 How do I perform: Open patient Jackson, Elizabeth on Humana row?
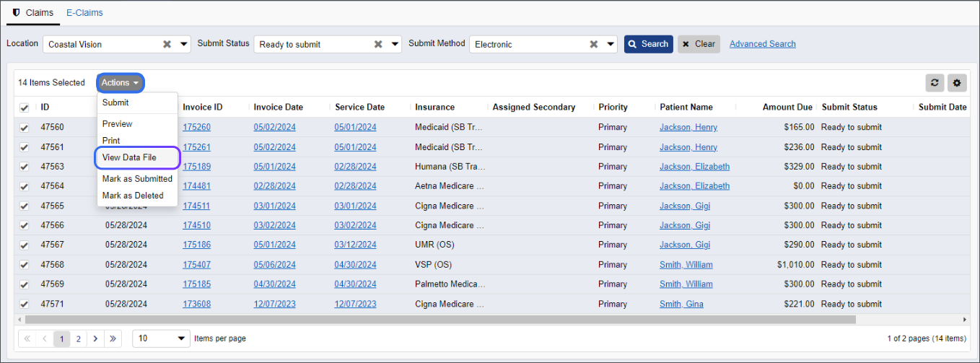click(x=694, y=167)
